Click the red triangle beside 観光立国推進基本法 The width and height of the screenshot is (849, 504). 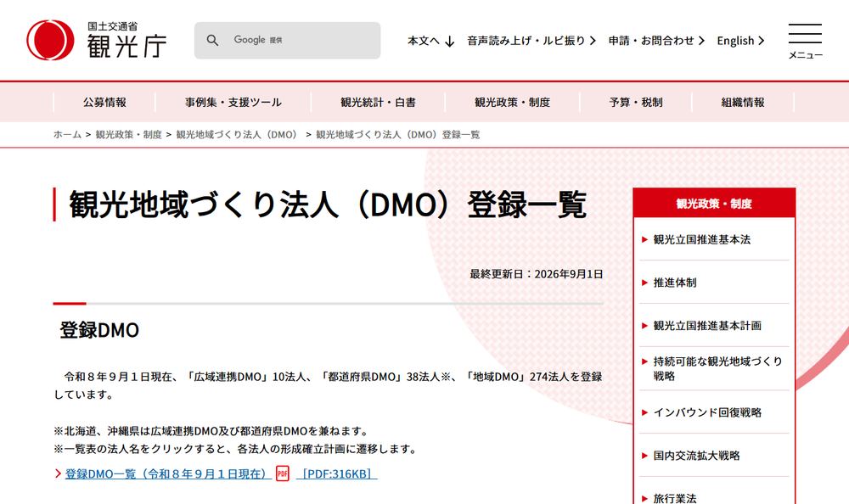[644, 239]
